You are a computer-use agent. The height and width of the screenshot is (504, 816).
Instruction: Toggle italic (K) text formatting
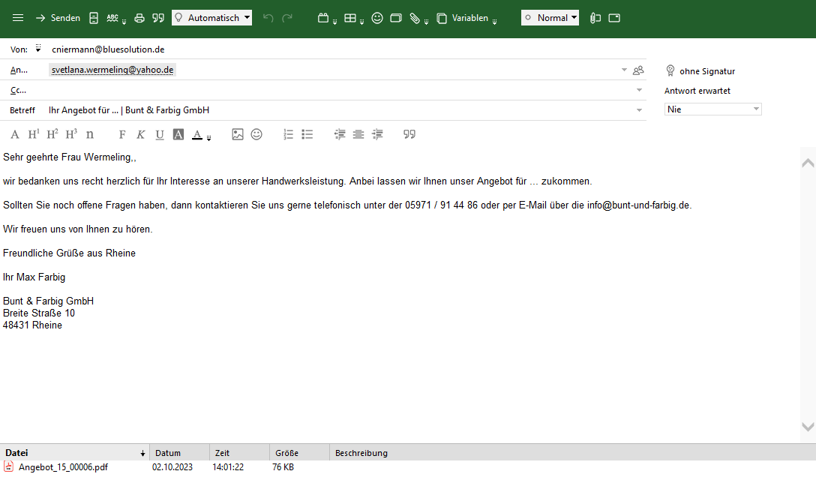point(140,134)
